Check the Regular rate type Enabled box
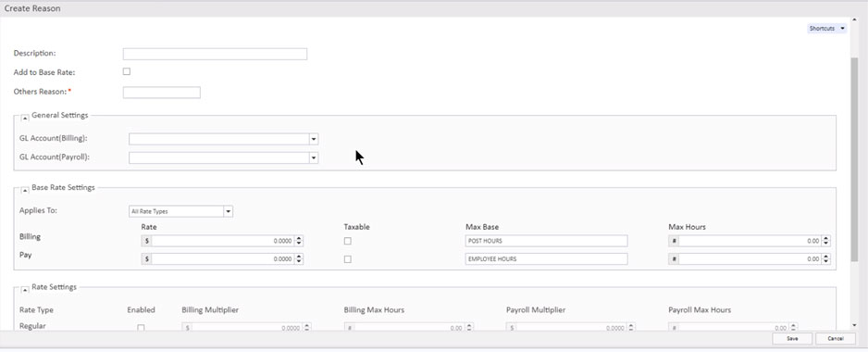868x352 pixels. point(141,328)
